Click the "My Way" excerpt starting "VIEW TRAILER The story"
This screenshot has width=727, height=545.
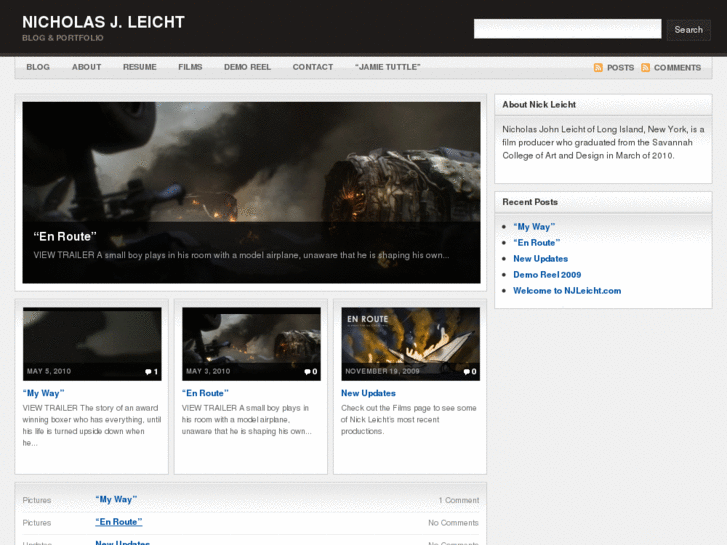[x=92, y=425]
